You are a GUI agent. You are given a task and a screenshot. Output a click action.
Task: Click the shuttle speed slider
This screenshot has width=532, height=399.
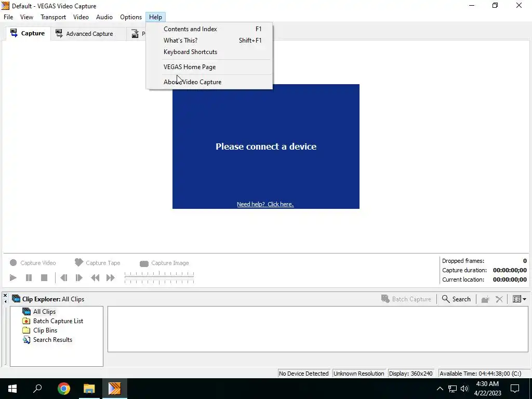click(x=159, y=277)
